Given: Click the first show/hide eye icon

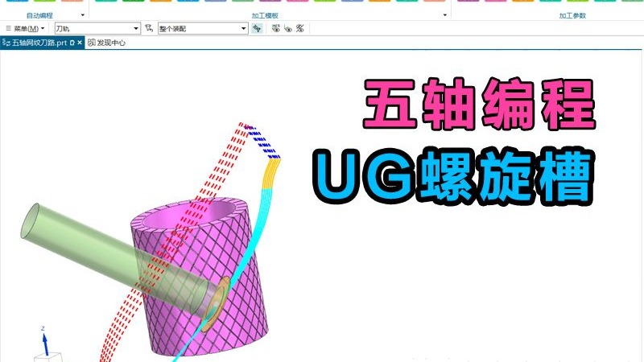Looking at the screenshot, I should coord(275,28).
